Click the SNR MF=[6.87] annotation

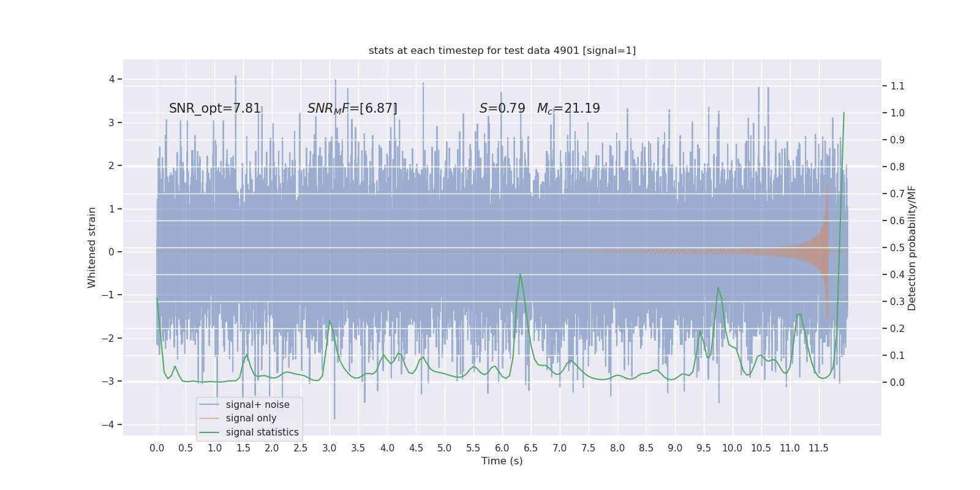pos(352,108)
